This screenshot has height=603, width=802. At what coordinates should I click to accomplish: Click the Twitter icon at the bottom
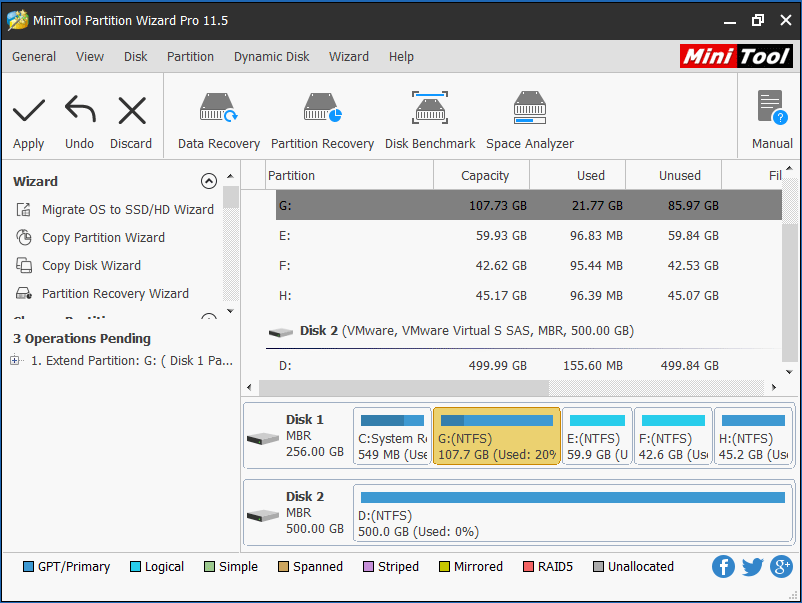752,566
